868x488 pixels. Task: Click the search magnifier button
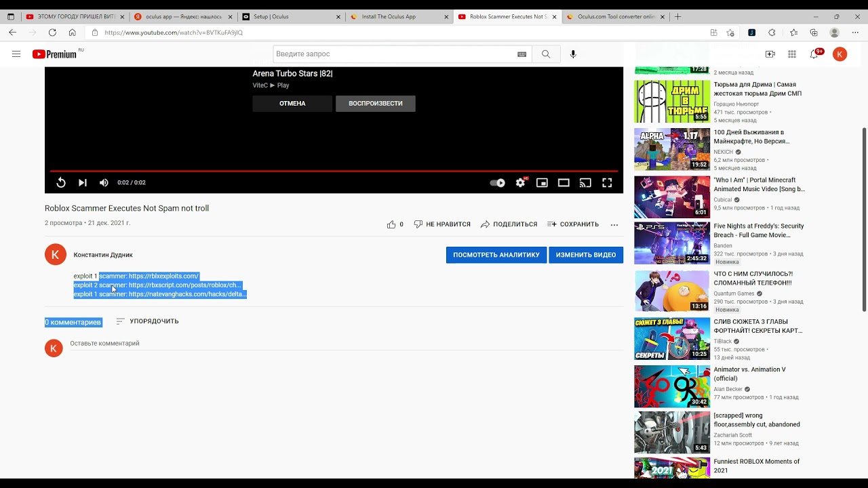coord(546,54)
